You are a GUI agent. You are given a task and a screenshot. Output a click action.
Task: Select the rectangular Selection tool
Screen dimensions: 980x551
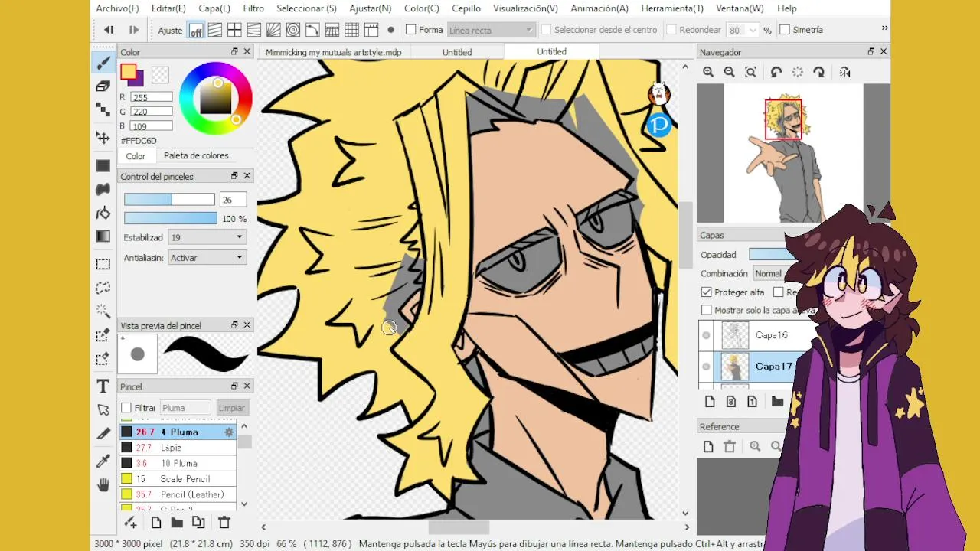[103, 264]
